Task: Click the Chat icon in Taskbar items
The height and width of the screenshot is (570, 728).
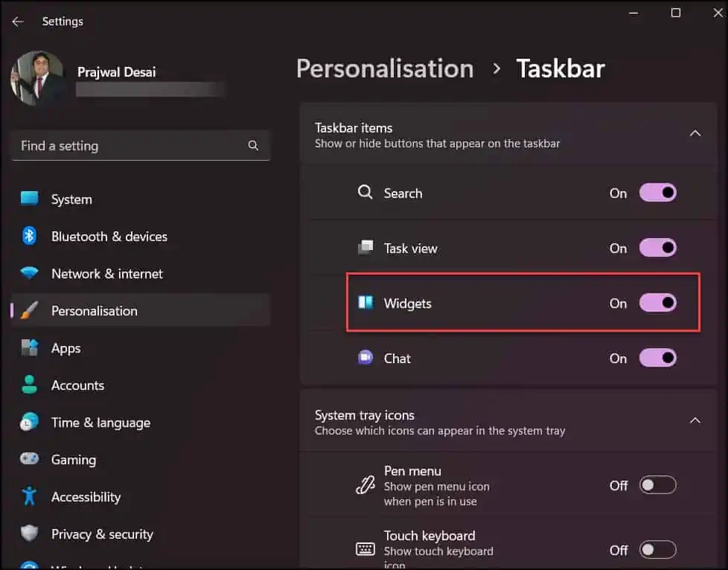Action: pos(365,358)
